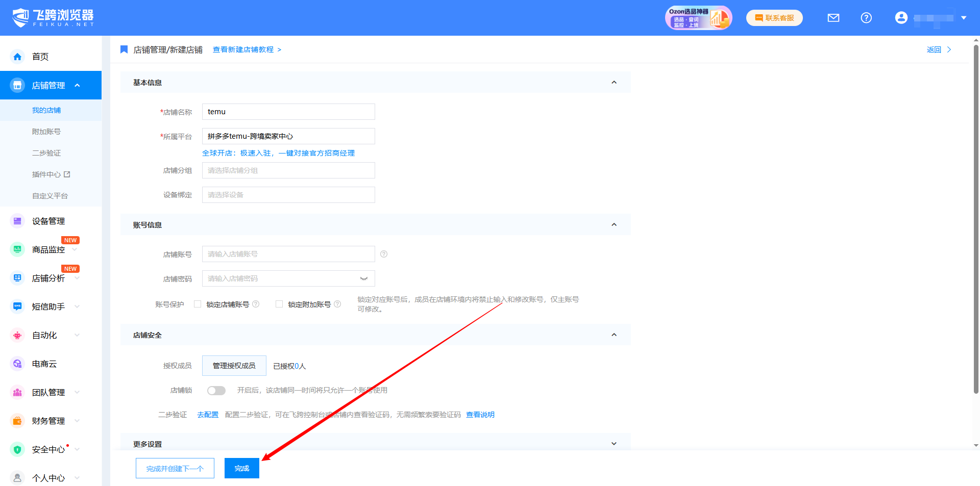This screenshot has width=980, height=486.
Task: Click the 首页 home icon in sidebar
Action: (x=18, y=57)
